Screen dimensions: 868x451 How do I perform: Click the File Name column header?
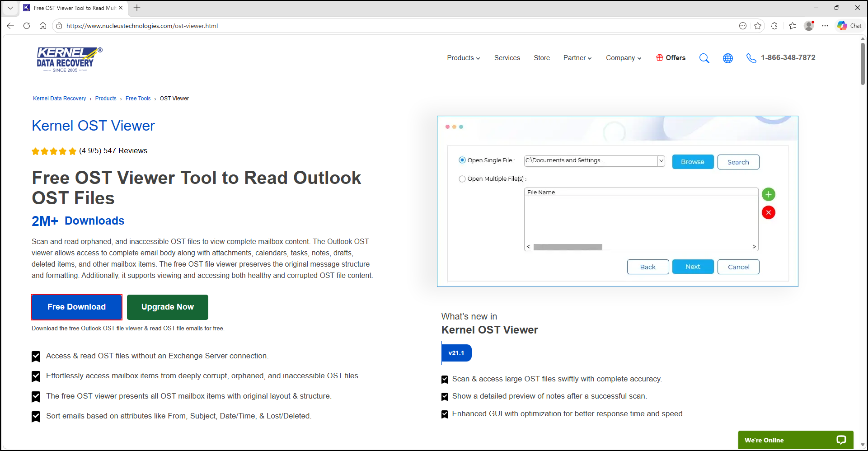click(641, 192)
